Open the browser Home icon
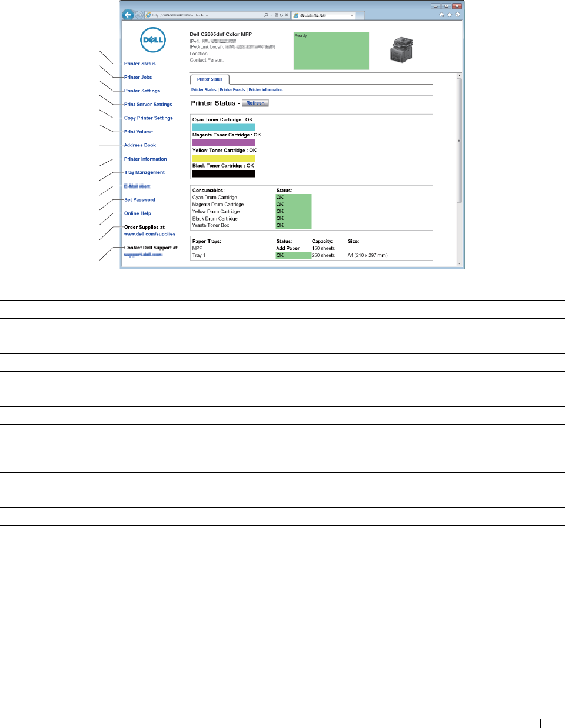The height and width of the screenshot is (728, 565). coord(441,15)
